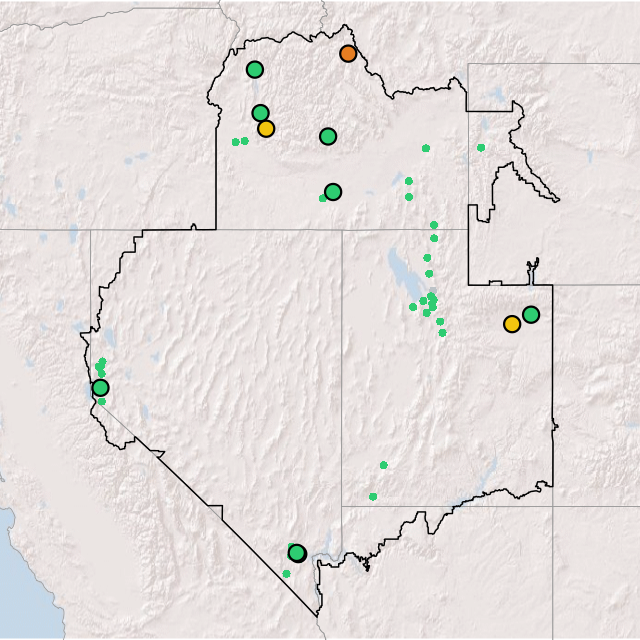The image size is (640, 640).
Task: Select green marker directly above northern yellow marker
Action: click(260, 113)
